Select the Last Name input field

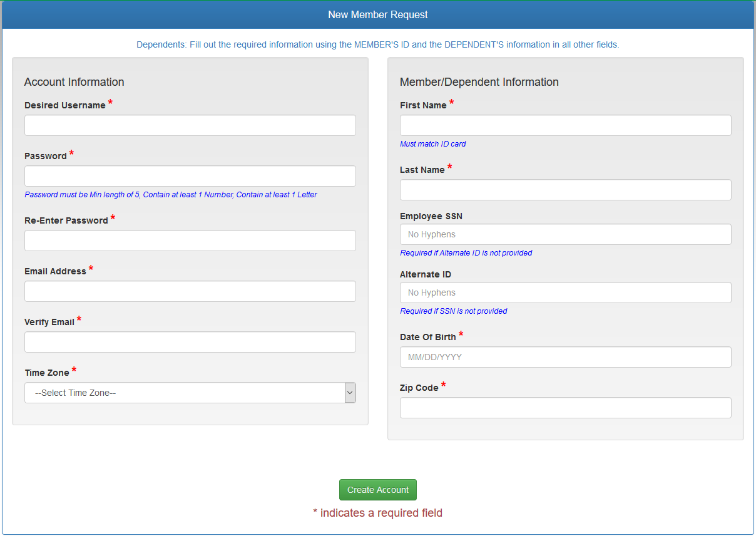[566, 190]
